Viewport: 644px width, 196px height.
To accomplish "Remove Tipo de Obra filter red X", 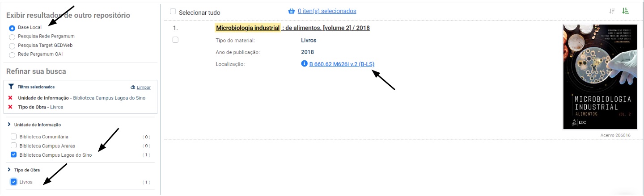I will point(10,107).
